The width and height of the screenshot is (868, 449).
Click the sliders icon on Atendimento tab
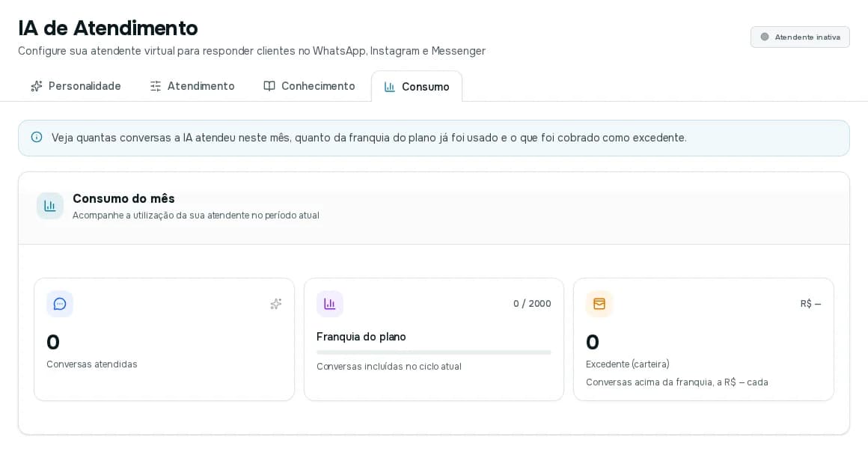coord(156,86)
